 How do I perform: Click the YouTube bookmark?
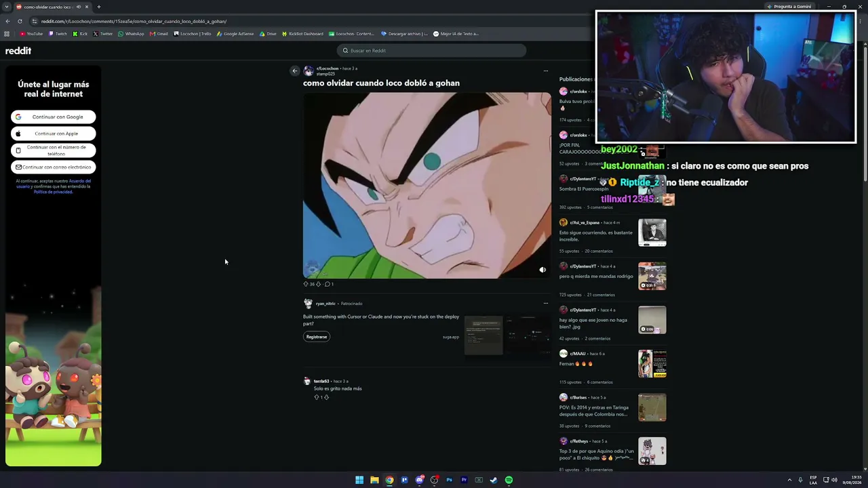point(31,34)
